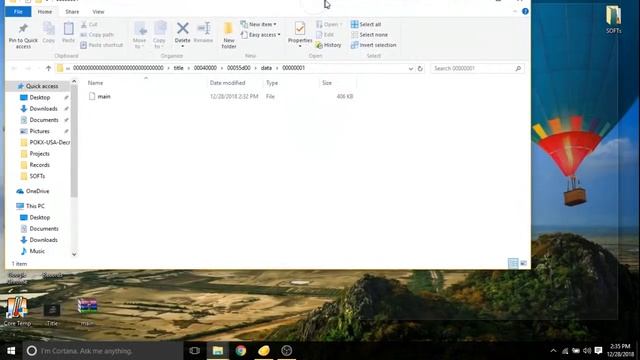Switch to the Home ribbon tab

(x=44, y=12)
